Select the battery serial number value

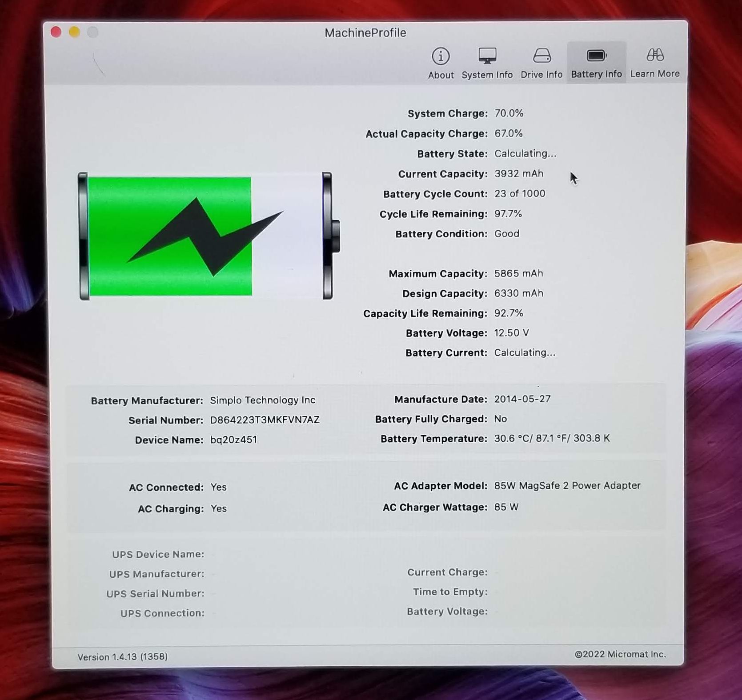tap(265, 420)
